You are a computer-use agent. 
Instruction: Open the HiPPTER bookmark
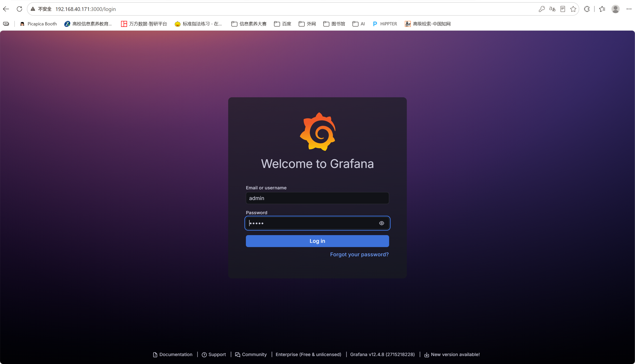[x=385, y=24]
